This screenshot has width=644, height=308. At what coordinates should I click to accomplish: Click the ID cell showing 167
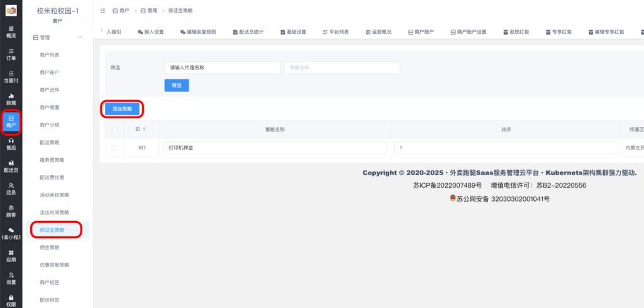point(142,147)
